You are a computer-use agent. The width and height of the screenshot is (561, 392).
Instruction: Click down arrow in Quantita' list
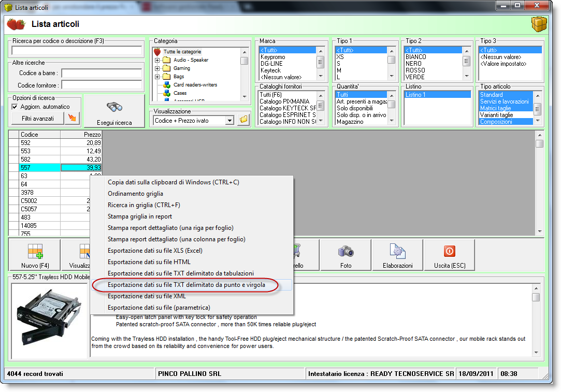(392, 121)
